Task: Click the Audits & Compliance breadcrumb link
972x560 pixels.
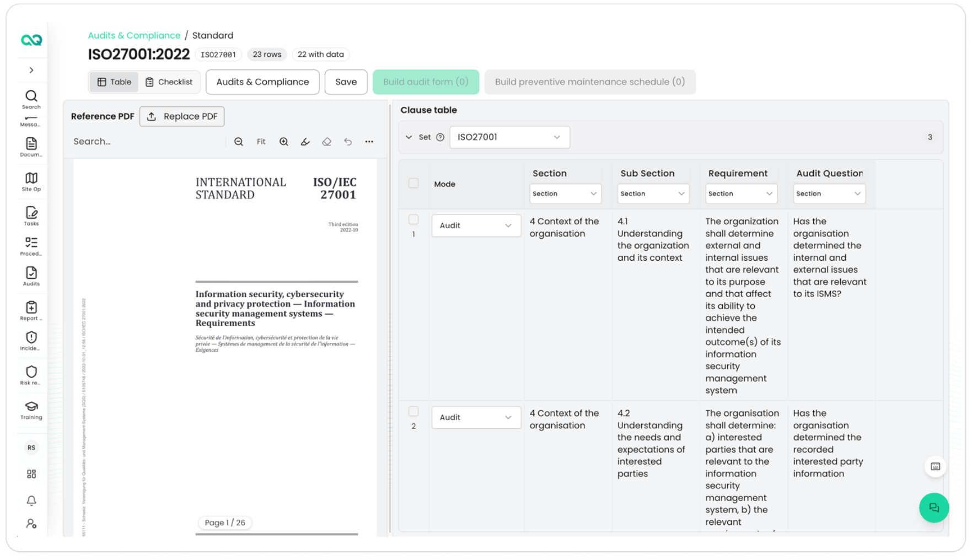Action: pos(134,35)
